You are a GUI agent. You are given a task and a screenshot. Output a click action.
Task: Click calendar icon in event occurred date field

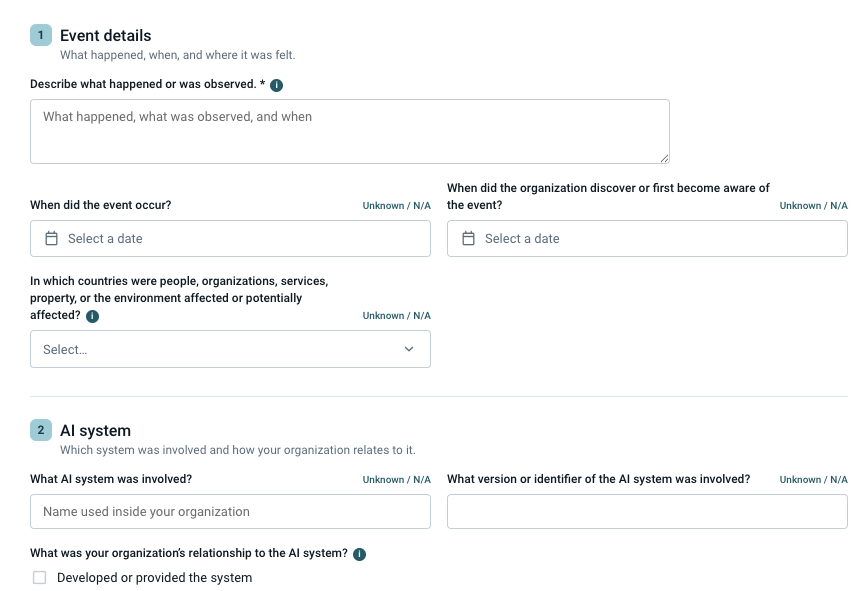click(51, 239)
